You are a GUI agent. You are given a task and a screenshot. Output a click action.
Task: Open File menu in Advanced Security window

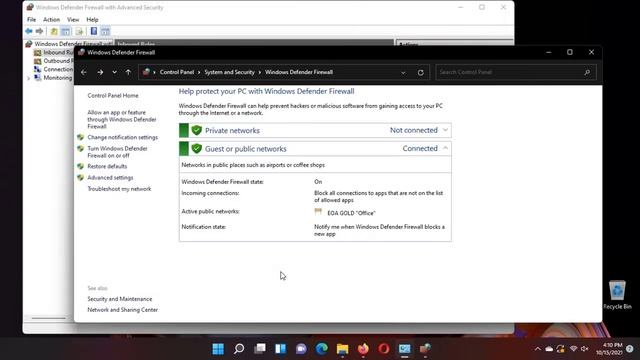click(x=31, y=20)
